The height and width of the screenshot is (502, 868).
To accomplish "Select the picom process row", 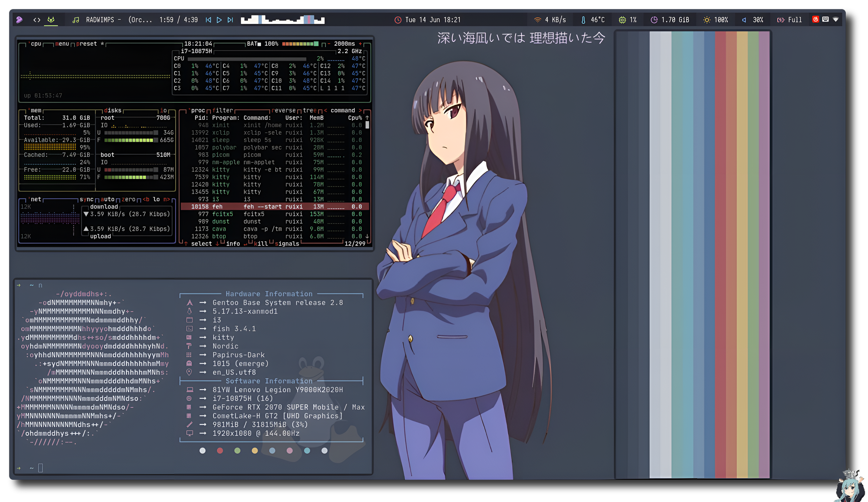I will pyautogui.click(x=275, y=155).
